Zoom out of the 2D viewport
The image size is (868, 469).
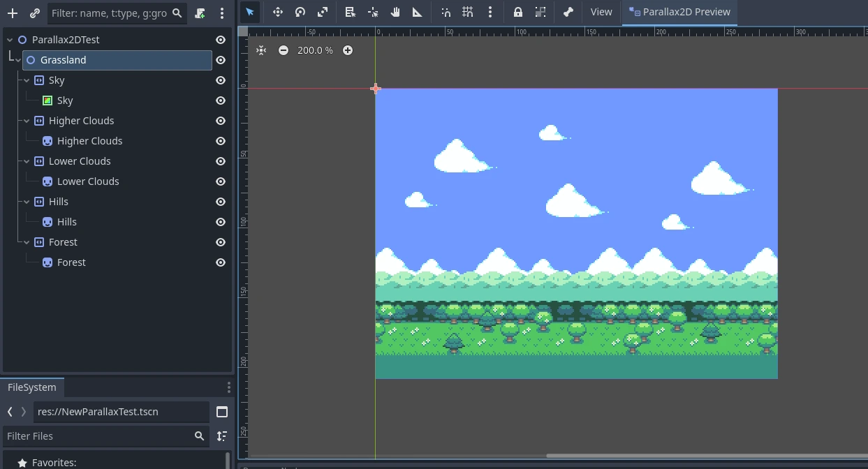click(284, 50)
